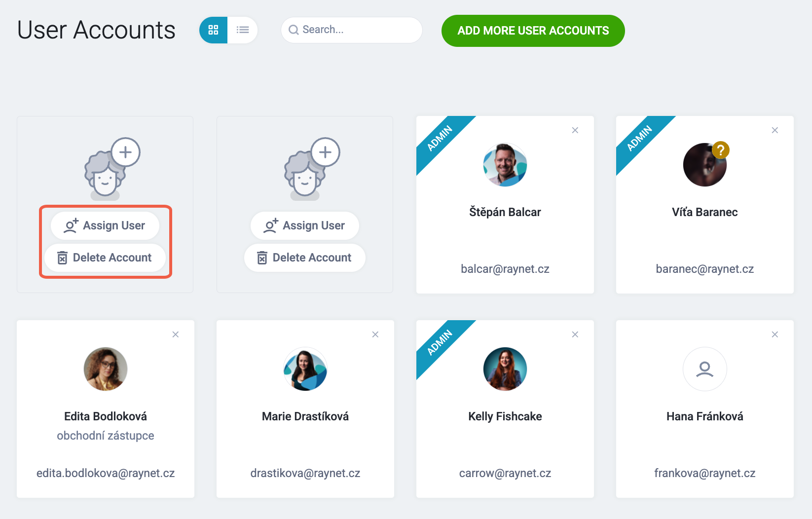
Task: Switch to grid view layout
Action: click(213, 30)
